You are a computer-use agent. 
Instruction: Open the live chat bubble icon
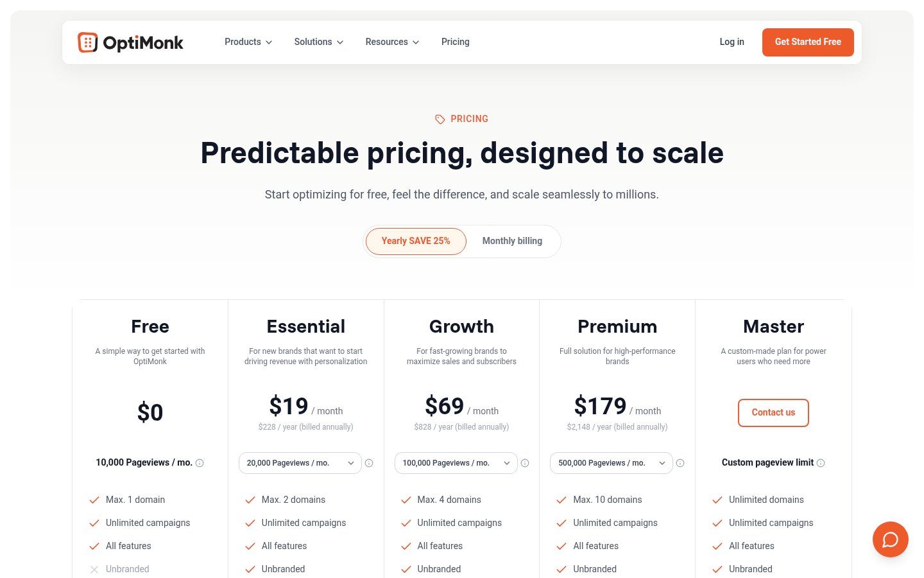(891, 539)
